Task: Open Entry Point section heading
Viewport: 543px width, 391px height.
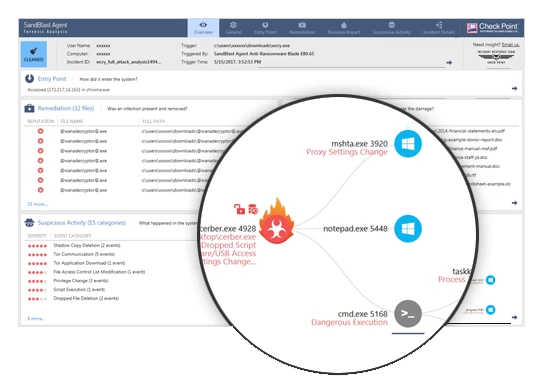Action: tap(52, 79)
